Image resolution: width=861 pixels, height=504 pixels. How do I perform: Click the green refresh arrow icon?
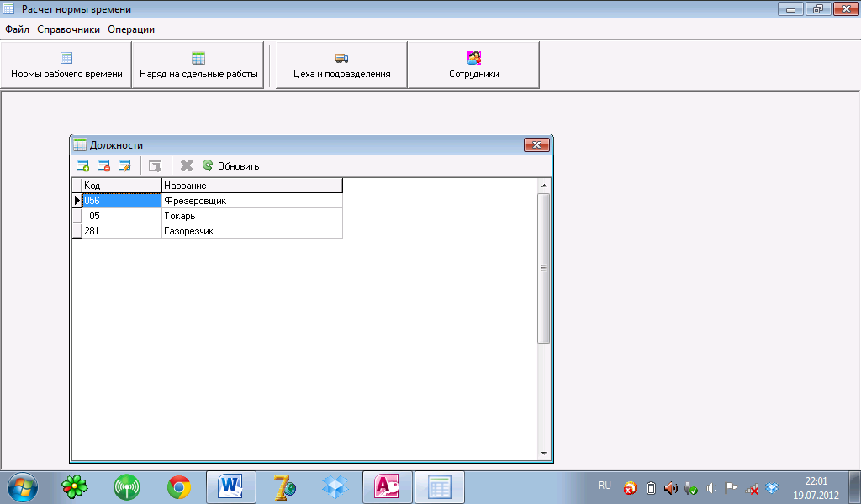click(x=208, y=165)
